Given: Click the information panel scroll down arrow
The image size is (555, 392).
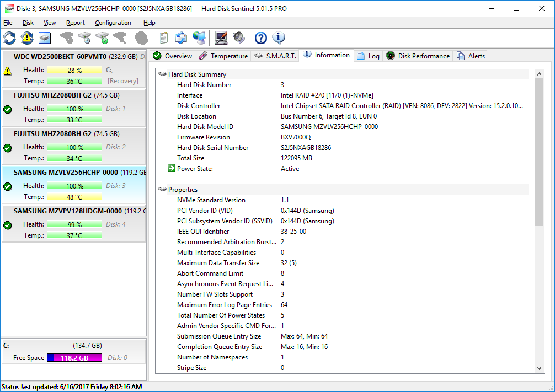Looking at the screenshot, I should pyautogui.click(x=539, y=368).
